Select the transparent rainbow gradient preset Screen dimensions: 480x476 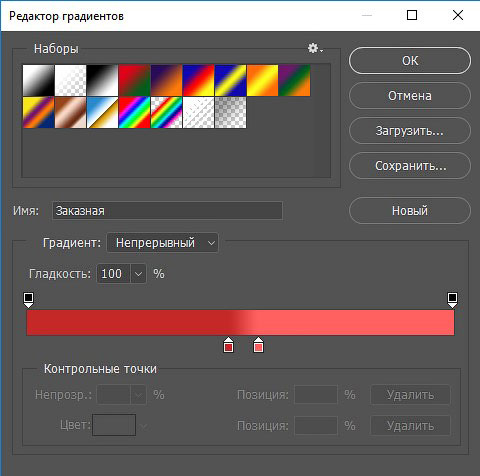coord(166,112)
